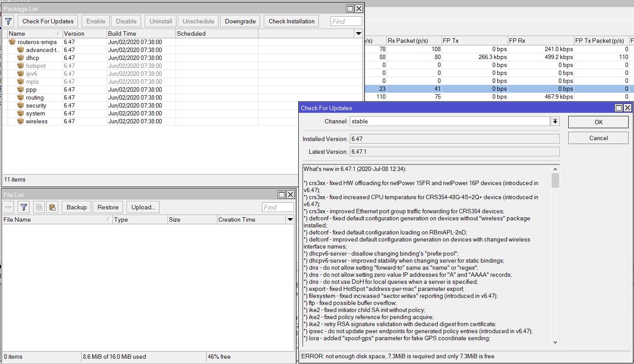Click the advanced-tools package icon
This screenshot has height=364, width=634.
[x=20, y=50]
